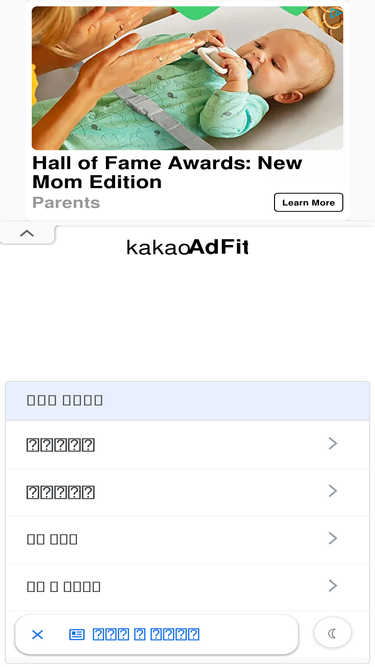Open the menu item with a two-word label
This screenshot has width=375, height=667.
[x=188, y=539]
